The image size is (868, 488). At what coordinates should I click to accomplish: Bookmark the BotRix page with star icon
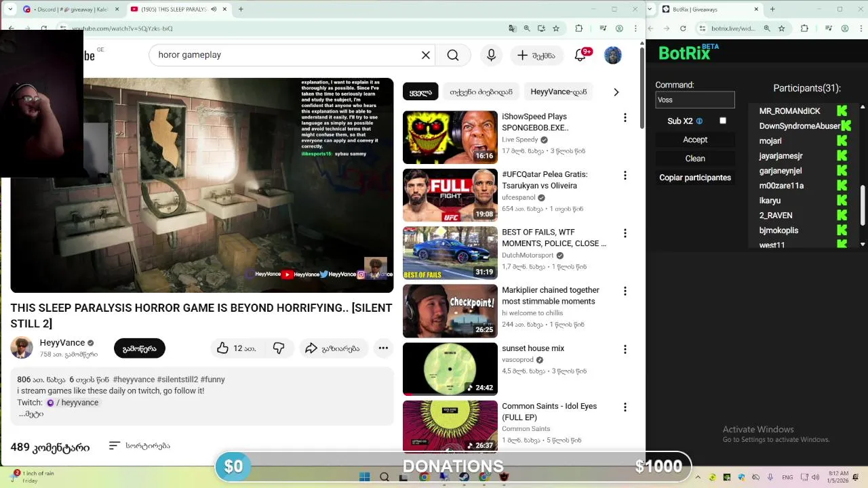(782, 28)
